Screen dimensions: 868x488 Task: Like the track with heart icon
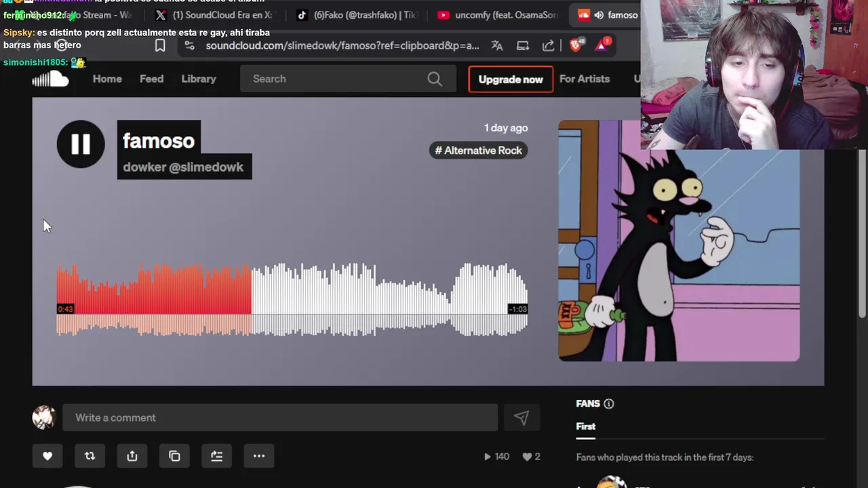click(47, 456)
